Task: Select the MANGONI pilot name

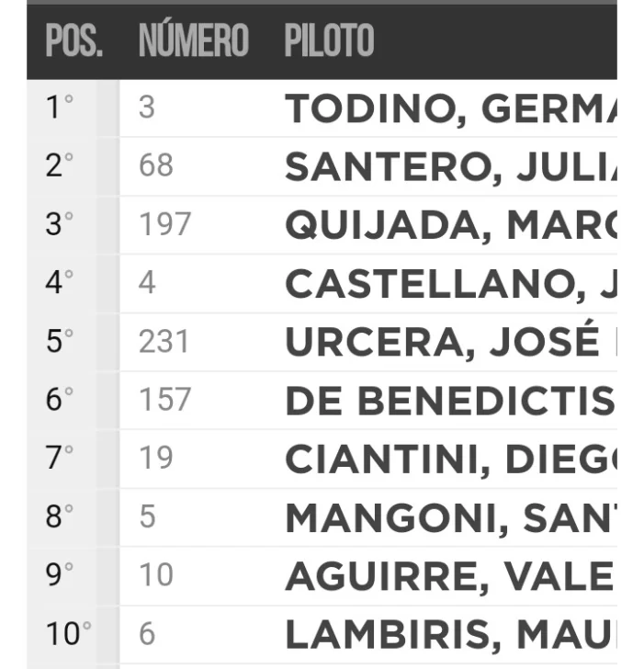Action: click(450, 517)
